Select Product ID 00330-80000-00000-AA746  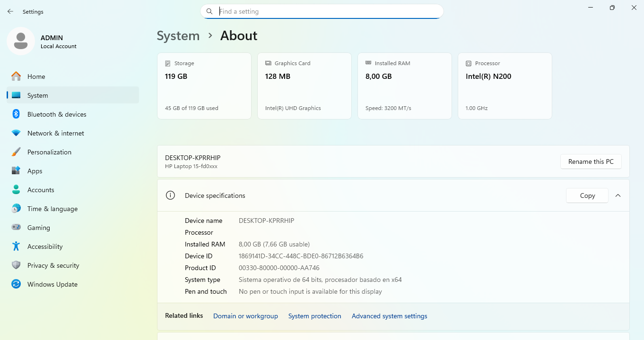pyautogui.click(x=279, y=268)
